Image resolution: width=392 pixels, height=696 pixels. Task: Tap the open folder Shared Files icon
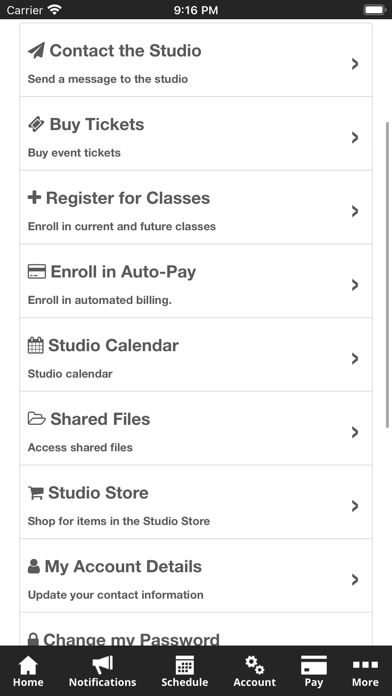coord(37,419)
